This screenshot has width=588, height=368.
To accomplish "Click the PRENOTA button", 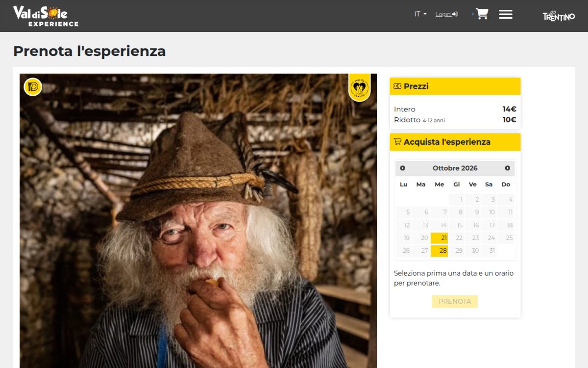I will tap(455, 301).
